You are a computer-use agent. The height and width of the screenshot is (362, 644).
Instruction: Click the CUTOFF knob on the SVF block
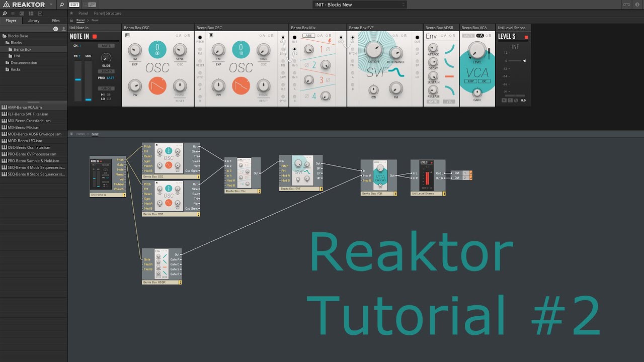pyautogui.click(x=373, y=50)
